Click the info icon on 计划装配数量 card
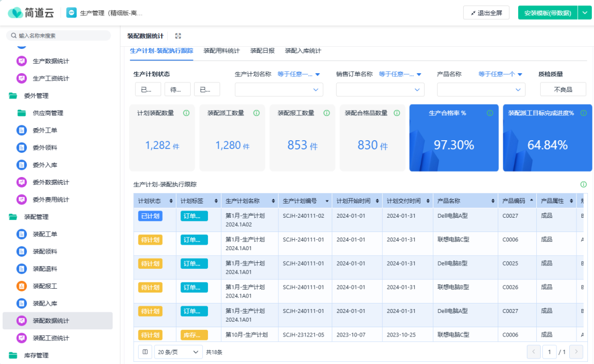 click(186, 113)
